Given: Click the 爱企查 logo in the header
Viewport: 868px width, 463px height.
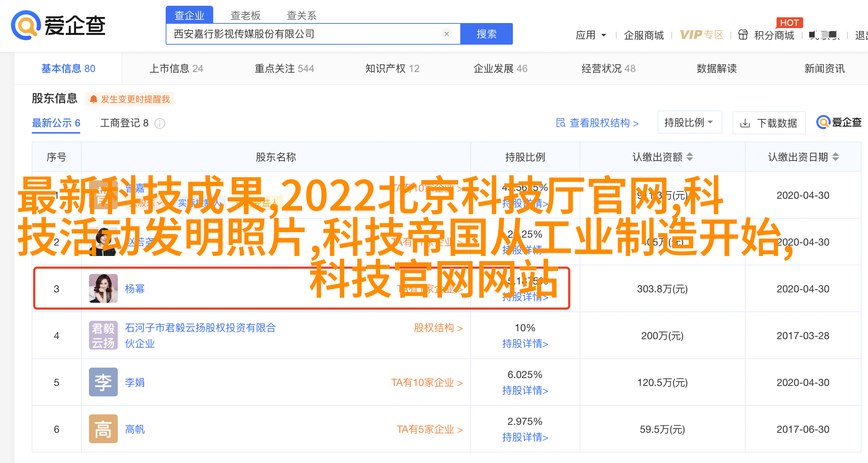Looking at the screenshot, I should point(58,25).
